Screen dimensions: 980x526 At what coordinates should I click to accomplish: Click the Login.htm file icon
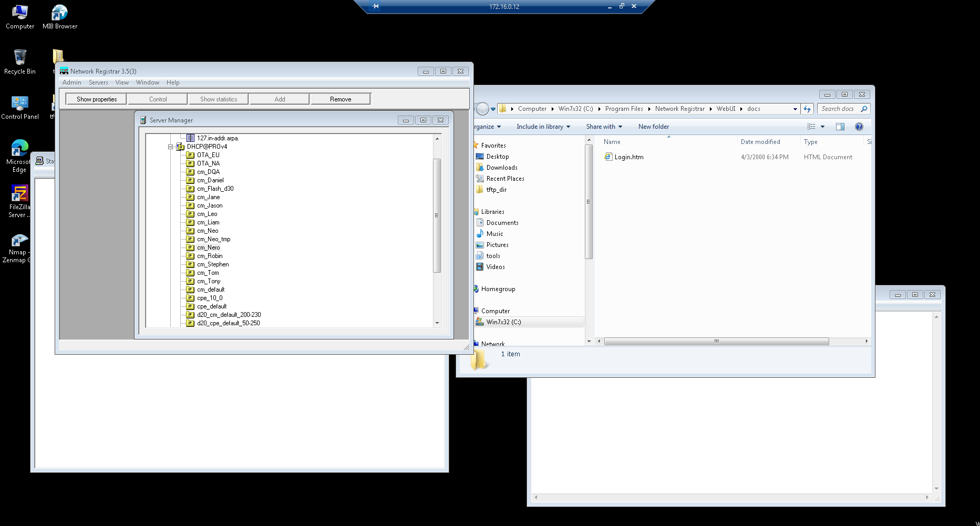[x=608, y=157]
